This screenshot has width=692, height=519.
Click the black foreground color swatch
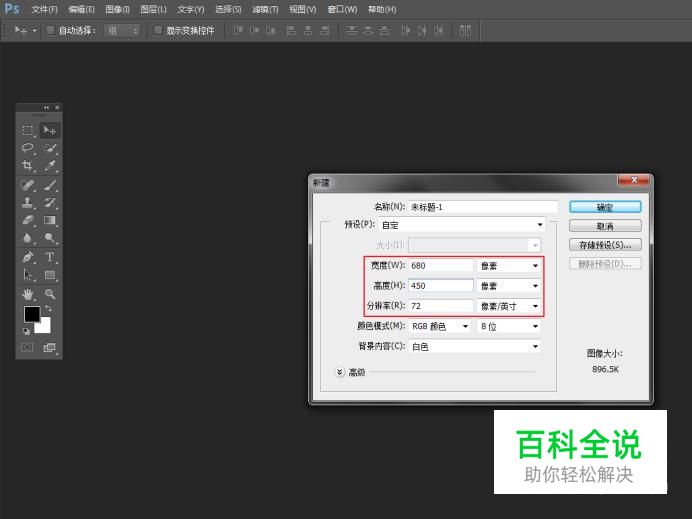point(31,314)
